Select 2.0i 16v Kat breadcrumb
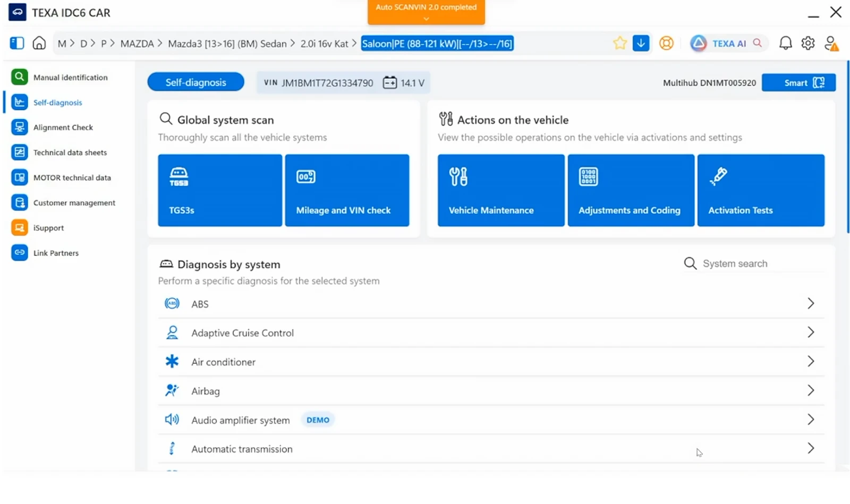 coord(324,44)
